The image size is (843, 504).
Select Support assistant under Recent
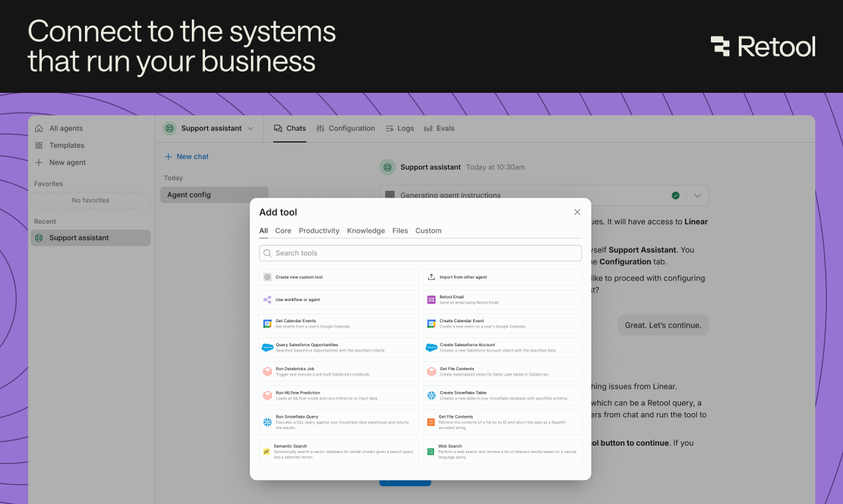click(x=90, y=237)
